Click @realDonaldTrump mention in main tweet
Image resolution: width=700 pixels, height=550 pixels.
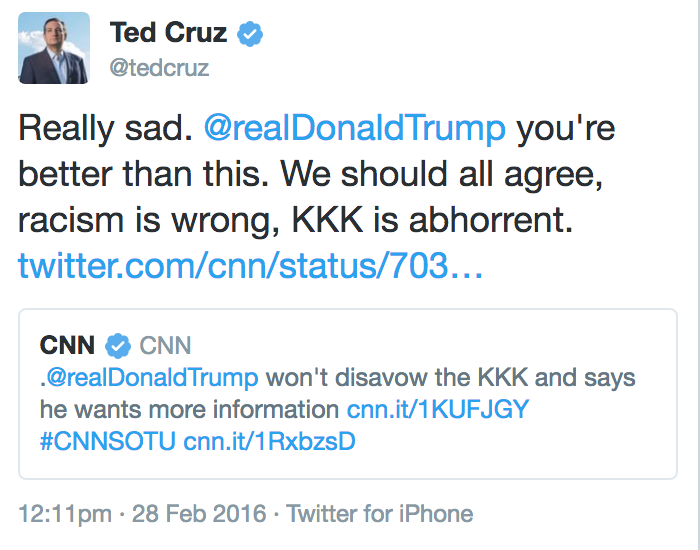click(355, 129)
